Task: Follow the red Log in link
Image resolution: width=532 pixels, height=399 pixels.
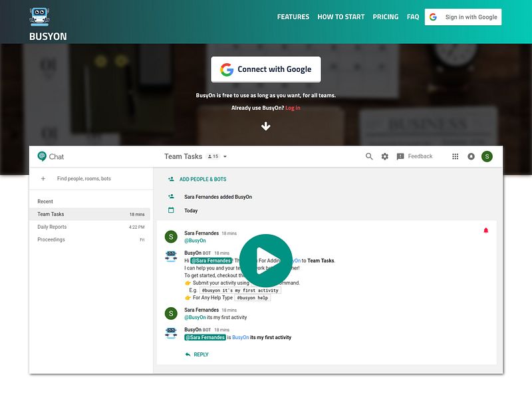Action: pos(293,108)
